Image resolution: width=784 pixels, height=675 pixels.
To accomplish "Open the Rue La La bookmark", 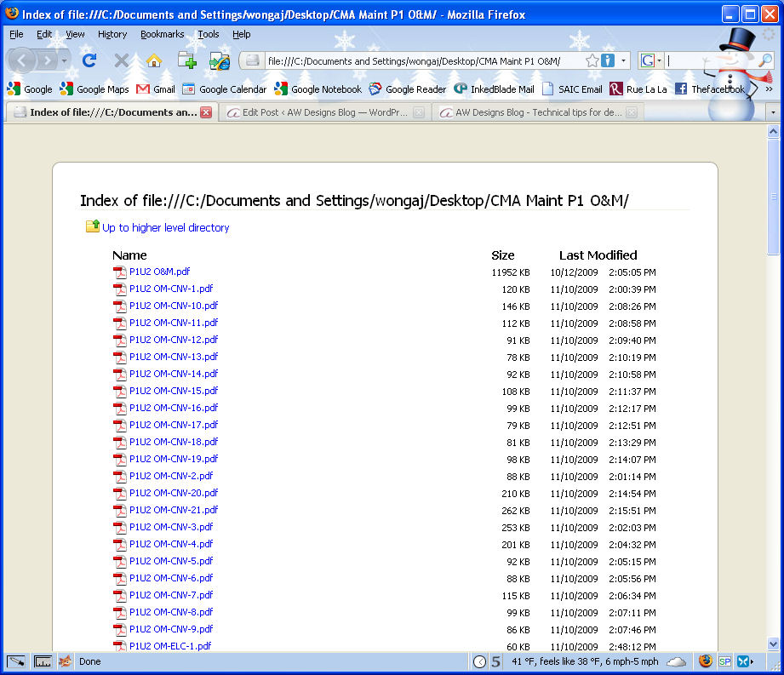I will [x=638, y=89].
